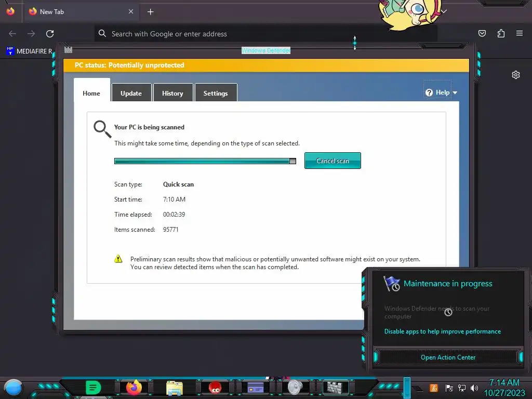This screenshot has width=532, height=399.
Task: Go forward in Firefox
Action: coord(31,34)
